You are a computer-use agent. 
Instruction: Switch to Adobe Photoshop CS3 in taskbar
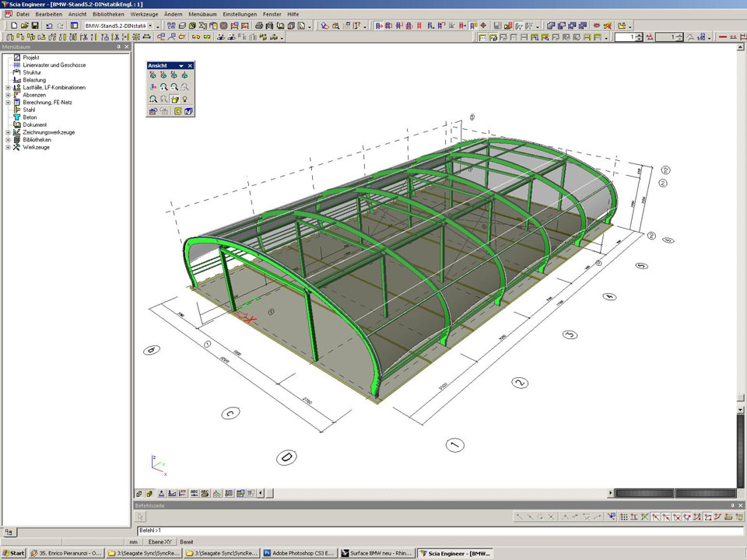[x=299, y=554]
